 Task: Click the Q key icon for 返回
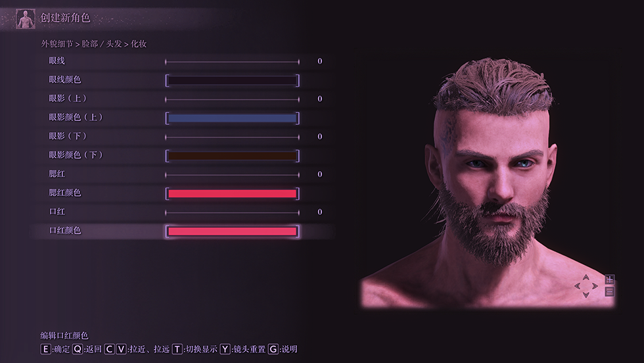pos(78,349)
